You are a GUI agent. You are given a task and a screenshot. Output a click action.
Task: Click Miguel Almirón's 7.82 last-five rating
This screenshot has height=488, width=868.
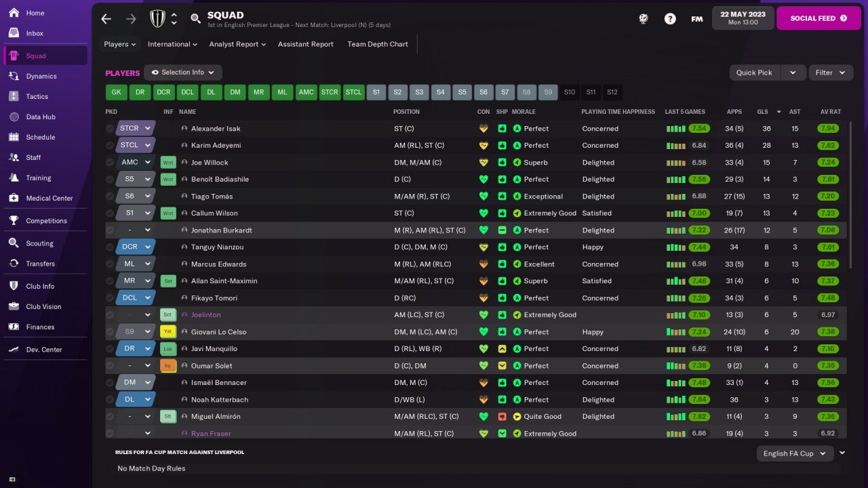click(x=699, y=416)
